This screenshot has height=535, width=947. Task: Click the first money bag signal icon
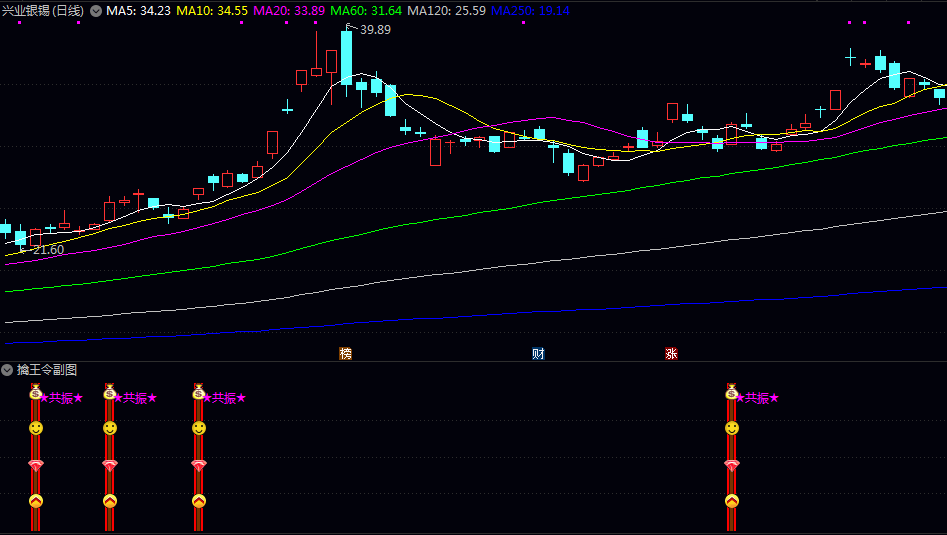35,392
